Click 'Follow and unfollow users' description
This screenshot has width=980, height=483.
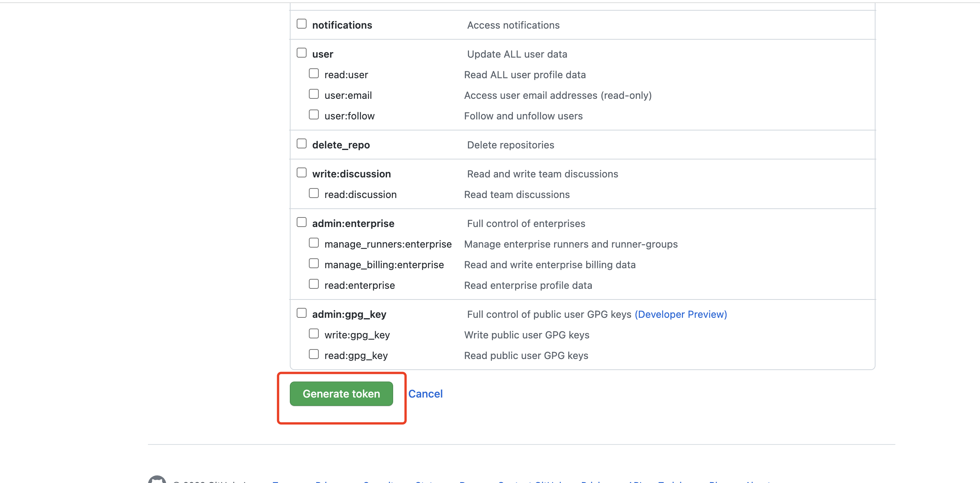pyautogui.click(x=523, y=116)
